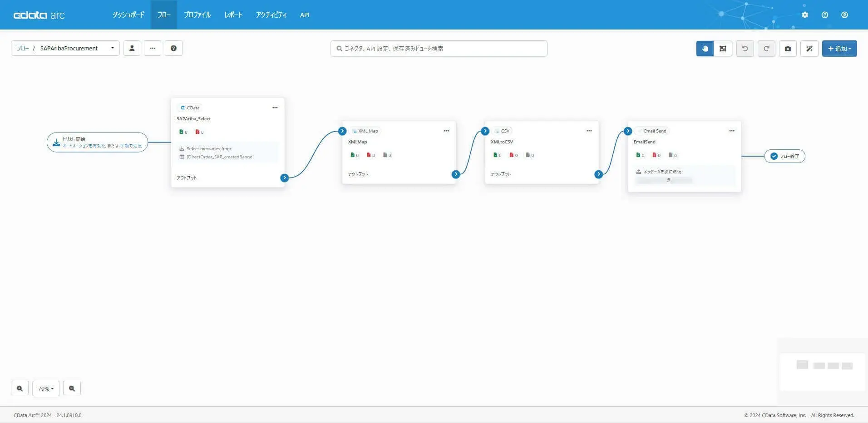Click the user icon beside flow selector

(132, 48)
